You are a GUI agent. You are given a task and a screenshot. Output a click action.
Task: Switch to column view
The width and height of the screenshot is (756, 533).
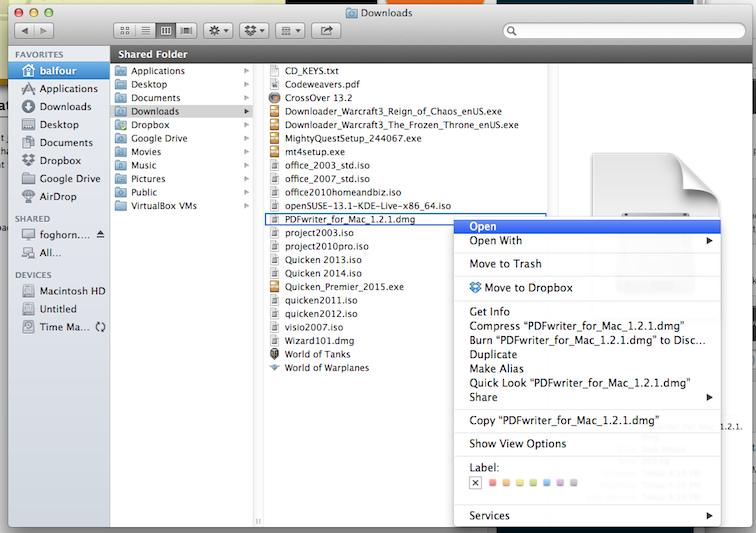tap(165, 31)
